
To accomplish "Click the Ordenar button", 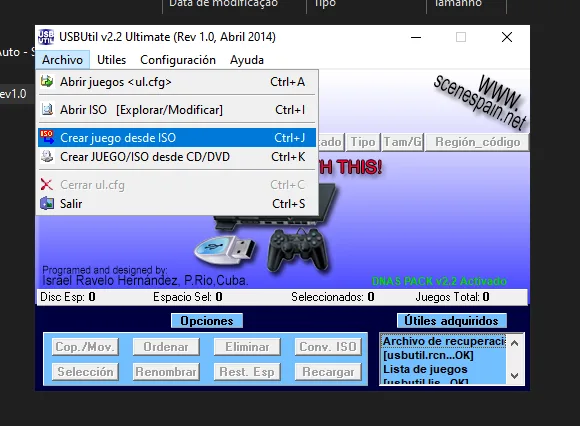I will 166,347.
